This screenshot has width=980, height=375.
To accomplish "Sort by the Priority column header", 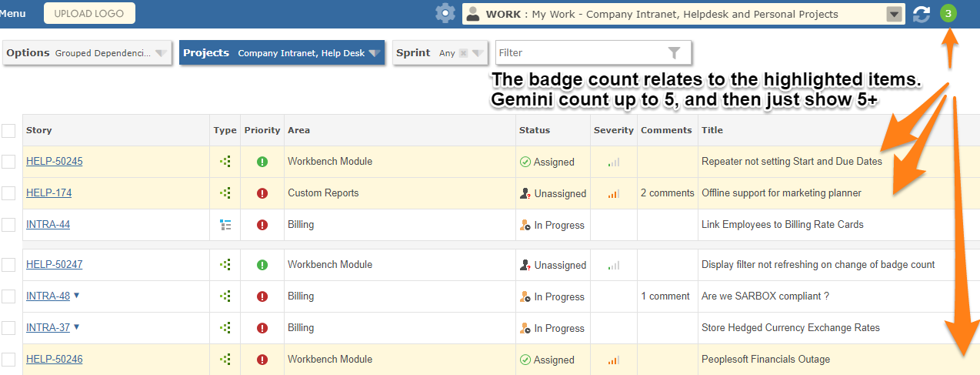I will click(262, 130).
